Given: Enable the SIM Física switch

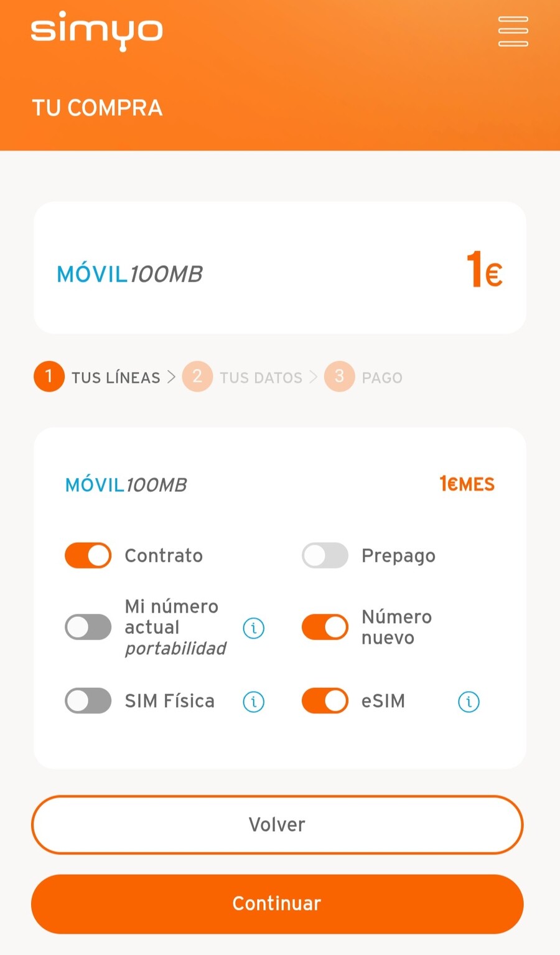Looking at the screenshot, I should (88, 700).
